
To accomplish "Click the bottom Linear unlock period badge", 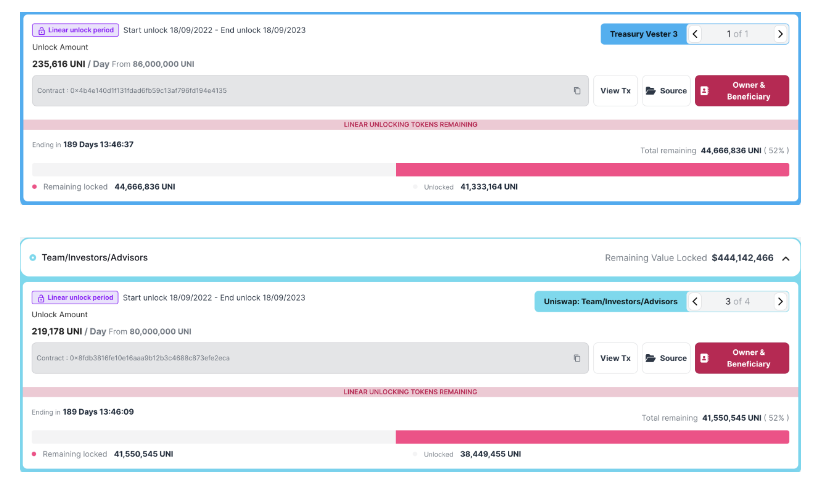I will click(75, 298).
